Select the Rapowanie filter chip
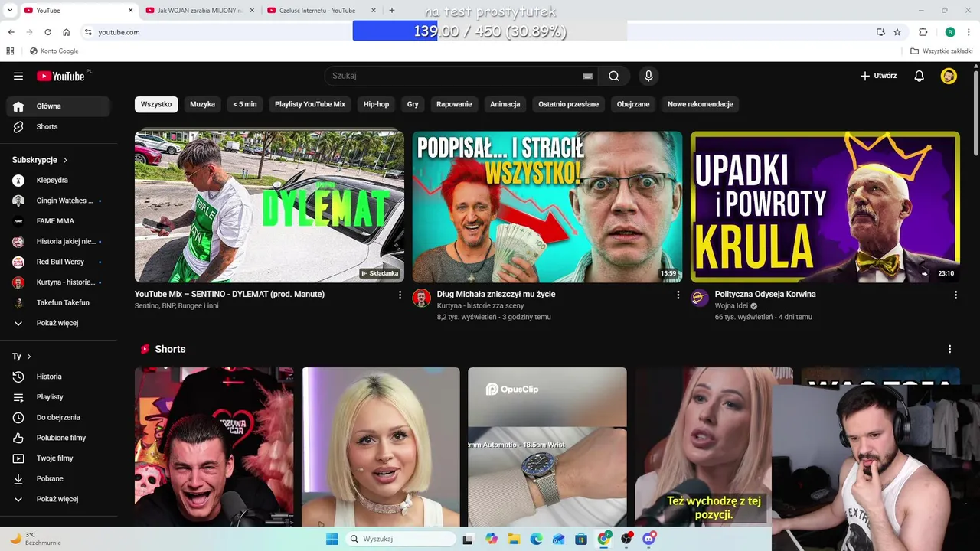Image resolution: width=980 pixels, height=551 pixels. point(454,104)
